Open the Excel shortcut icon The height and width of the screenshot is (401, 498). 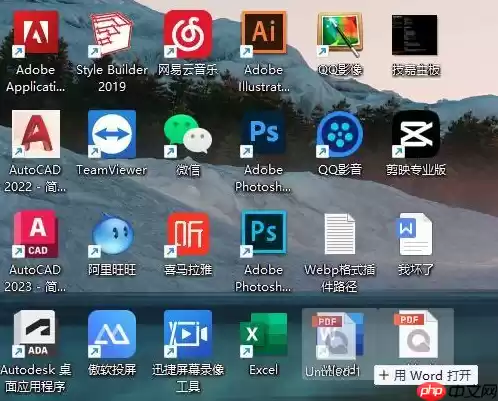pyautogui.click(x=264, y=334)
